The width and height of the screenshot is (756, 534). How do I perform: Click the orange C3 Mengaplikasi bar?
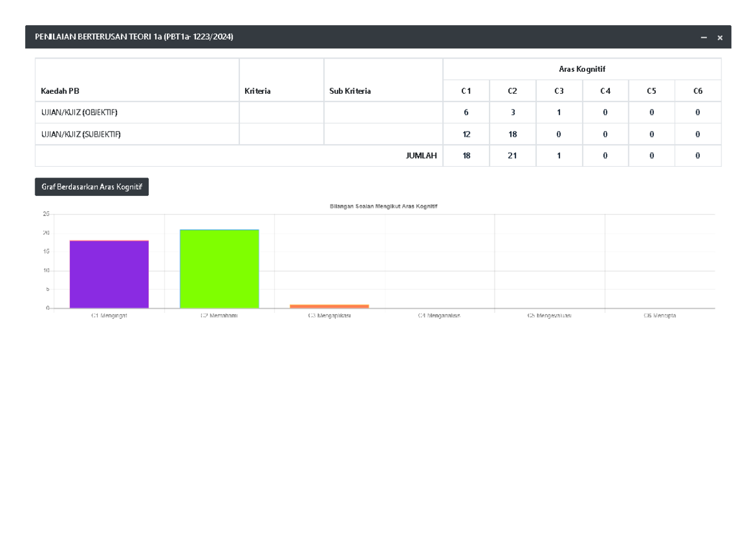click(329, 306)
